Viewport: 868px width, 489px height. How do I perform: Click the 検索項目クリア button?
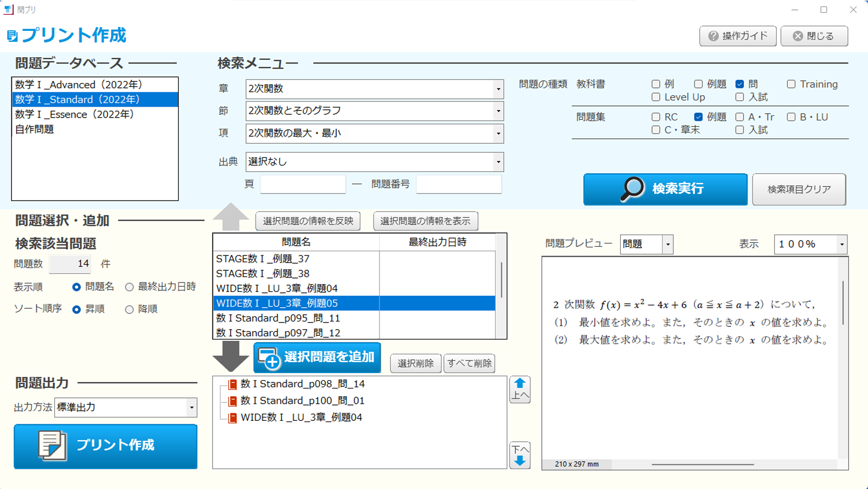click(798, 190)
